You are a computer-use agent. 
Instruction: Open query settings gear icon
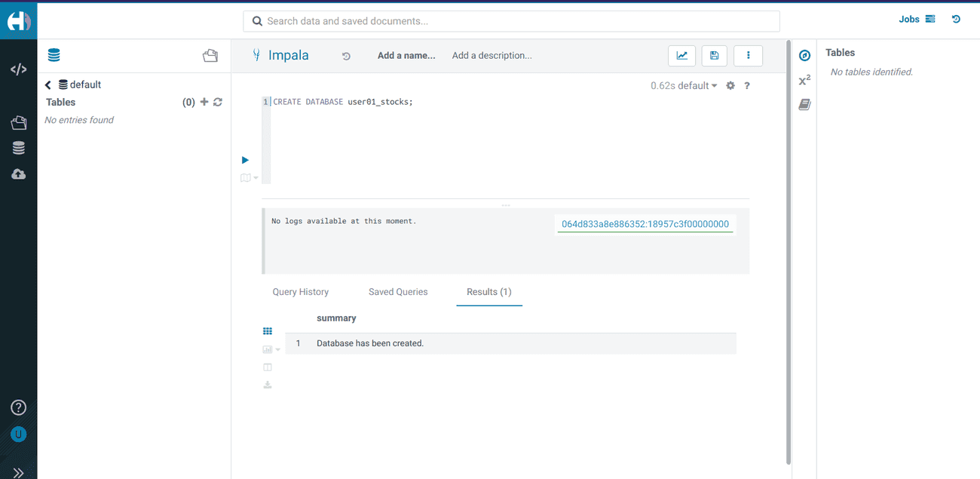point(730,86)
